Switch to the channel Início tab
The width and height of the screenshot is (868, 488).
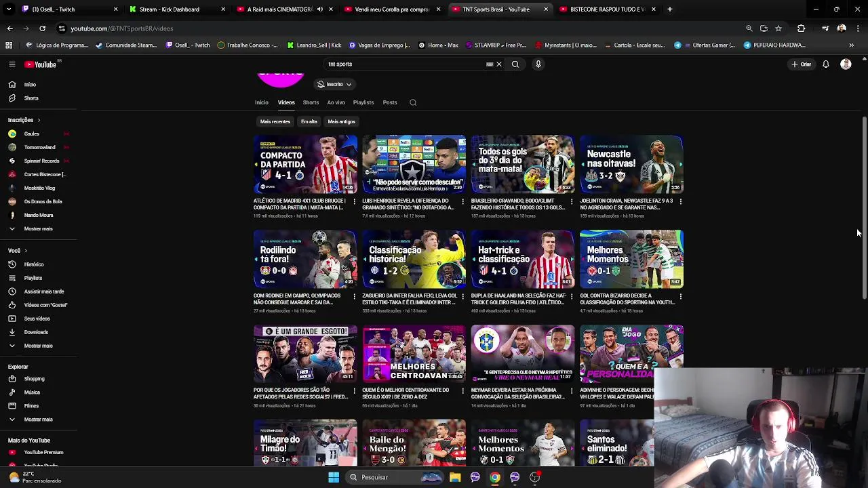tap(262, 102)
